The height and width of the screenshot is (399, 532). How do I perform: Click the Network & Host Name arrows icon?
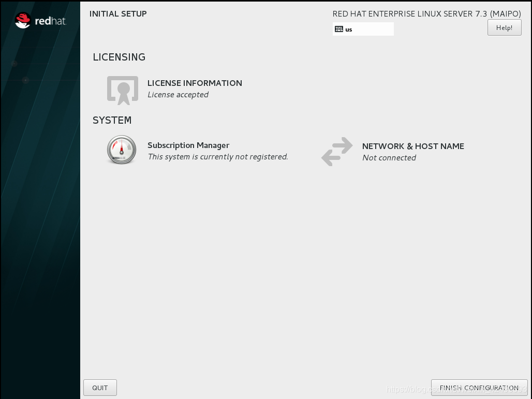coord(337,151)
